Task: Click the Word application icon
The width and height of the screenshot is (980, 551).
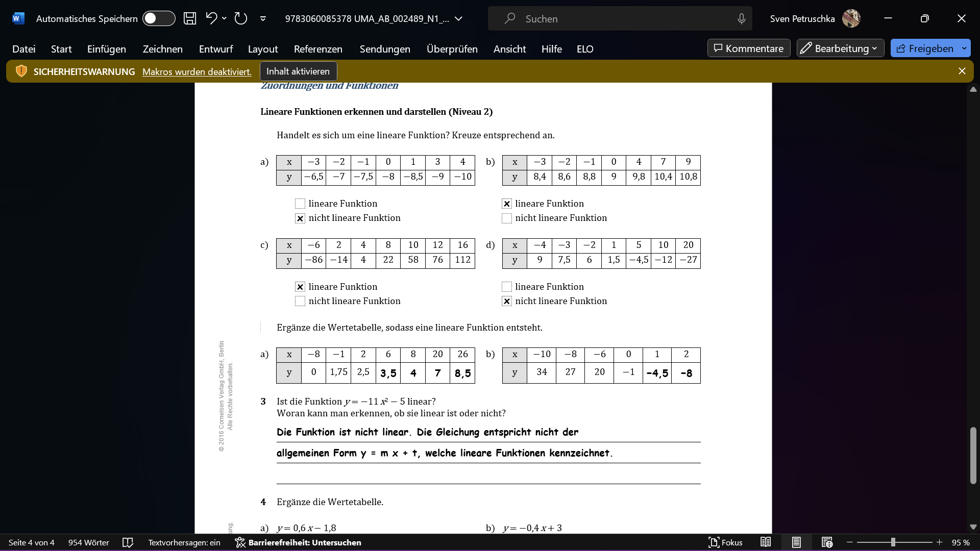Action: (x=18, y=18)
